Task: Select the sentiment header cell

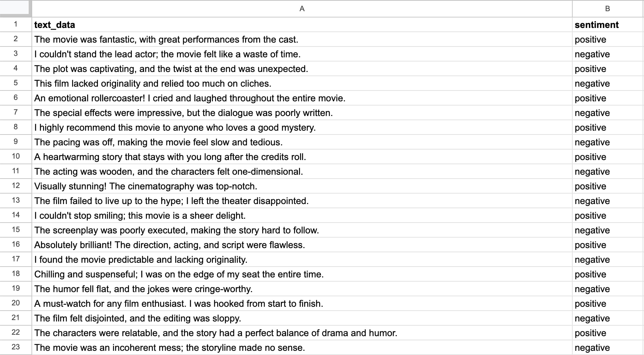Action: coord(608,25)
